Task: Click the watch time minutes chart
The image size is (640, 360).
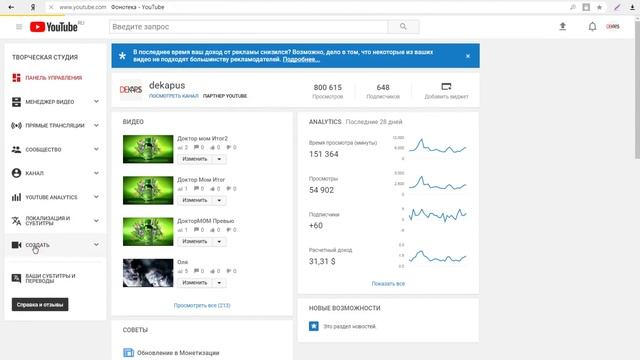Action: pos(438,146)
